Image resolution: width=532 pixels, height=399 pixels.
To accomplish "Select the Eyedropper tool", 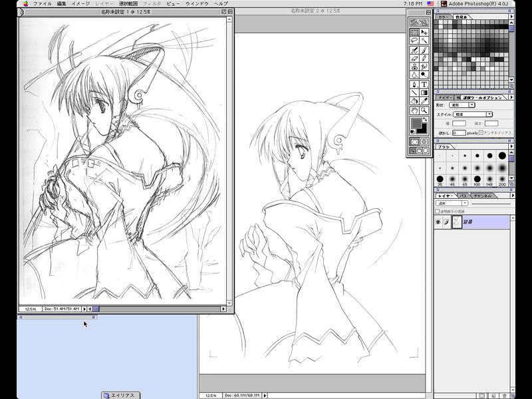I will 424,101.
